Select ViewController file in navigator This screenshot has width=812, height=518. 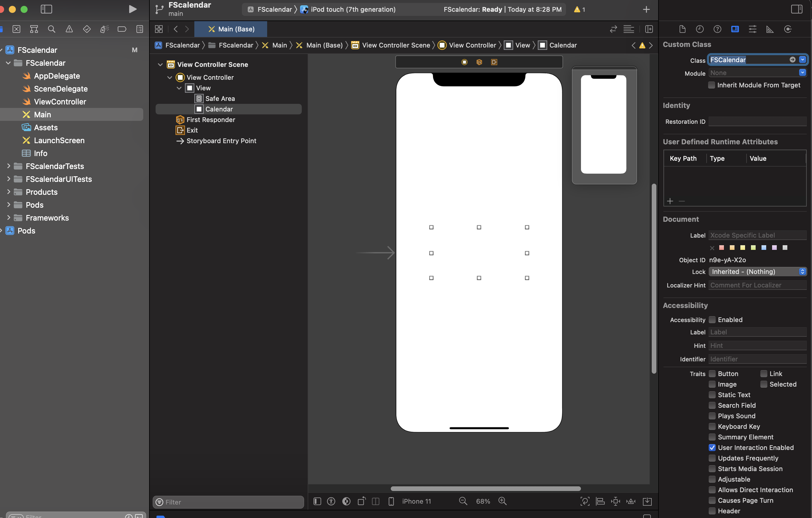(60, 102)
